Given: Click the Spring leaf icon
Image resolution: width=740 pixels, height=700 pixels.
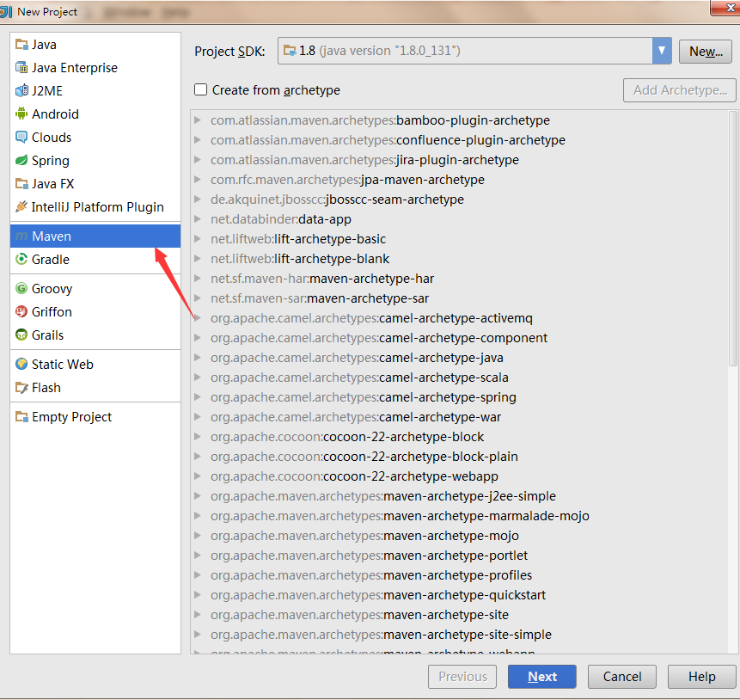Looking at the screenshot, I should tap(21, 161).
